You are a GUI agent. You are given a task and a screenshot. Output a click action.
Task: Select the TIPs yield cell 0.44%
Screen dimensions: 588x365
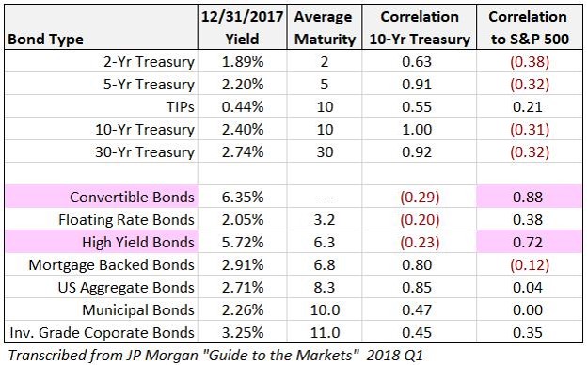pyautogui.click(x=242, y=106)
